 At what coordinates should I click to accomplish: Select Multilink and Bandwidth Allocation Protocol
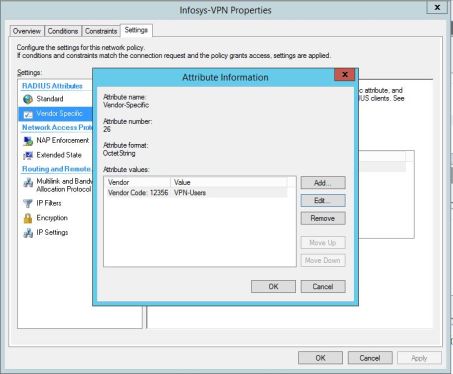pos(55,185)
